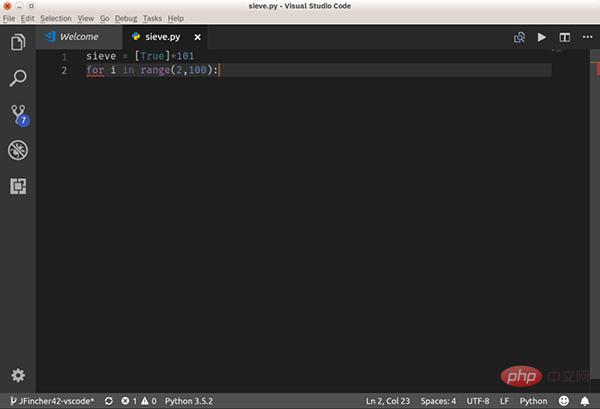Split the editor layout
Viewport: 600px width, 409px height.
(565, 37)
